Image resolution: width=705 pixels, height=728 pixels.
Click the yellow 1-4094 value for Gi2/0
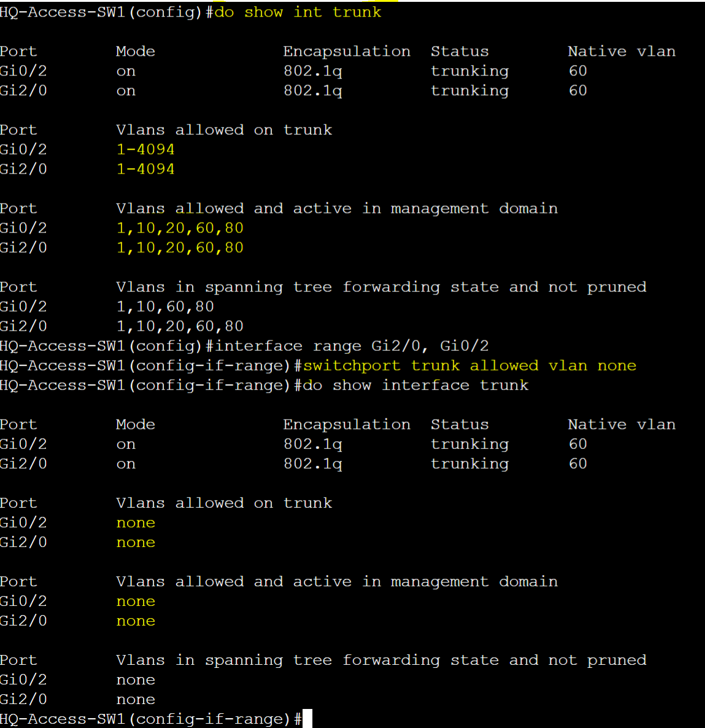tap(145, 169)
